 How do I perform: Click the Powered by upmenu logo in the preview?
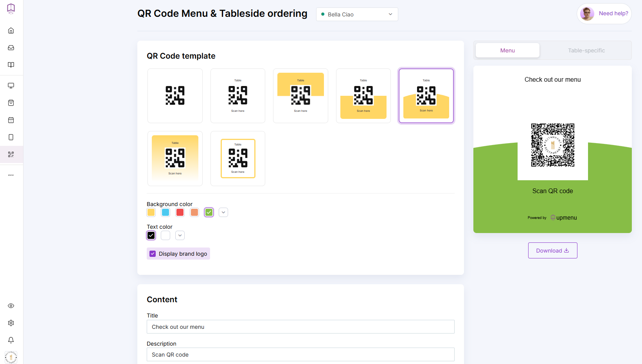pos(552,218)
